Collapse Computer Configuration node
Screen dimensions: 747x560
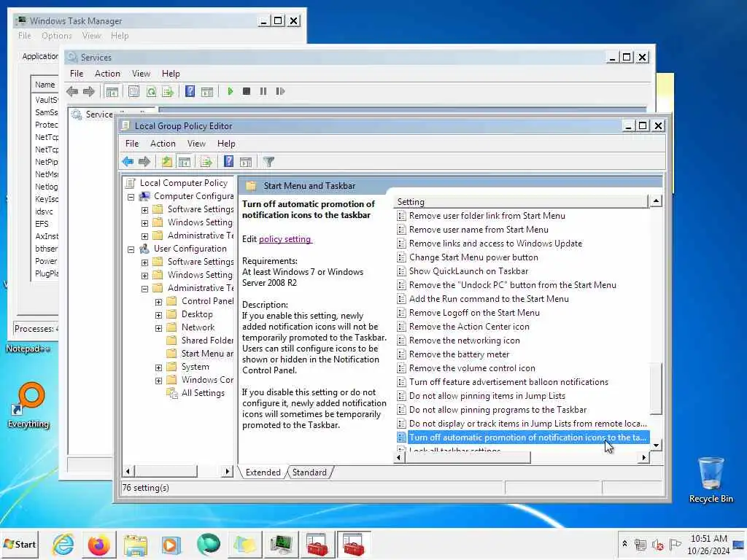point(131,196)
